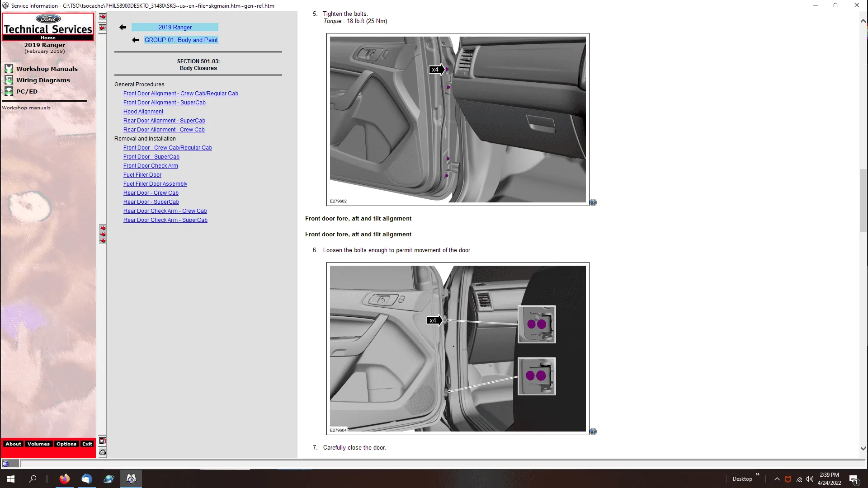Open Front Door - SuperCab removal link
This screenshot has height=488, width=868.
pyautogui.click(x=151, y=157)
